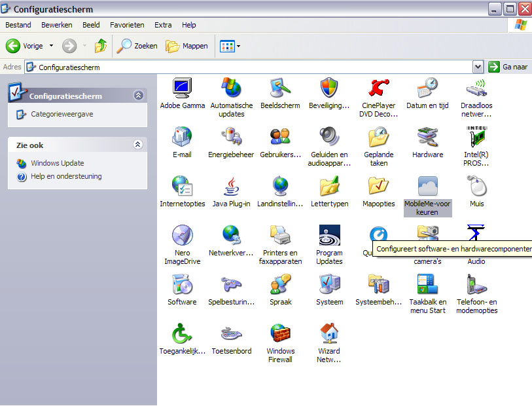This screenshot has width=532, height=406.
Task: Toggle the Mappen folders pane
Action: point(186,46)
